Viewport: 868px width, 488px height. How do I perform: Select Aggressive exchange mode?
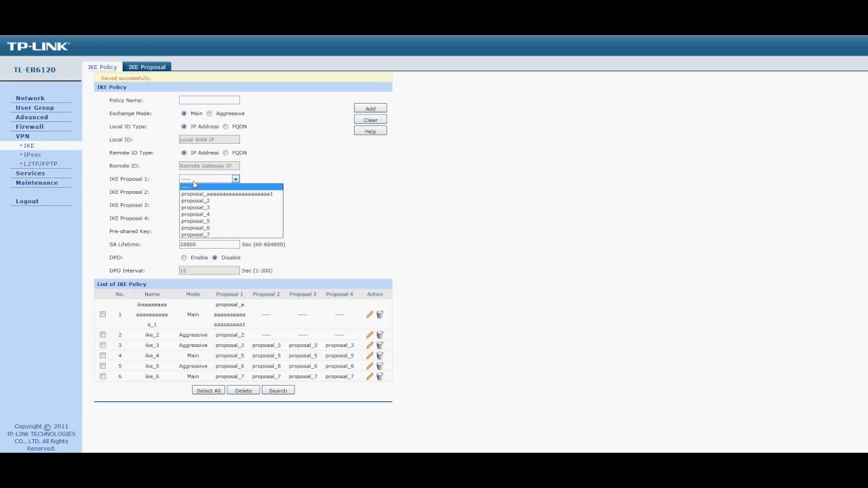(210, 113)
